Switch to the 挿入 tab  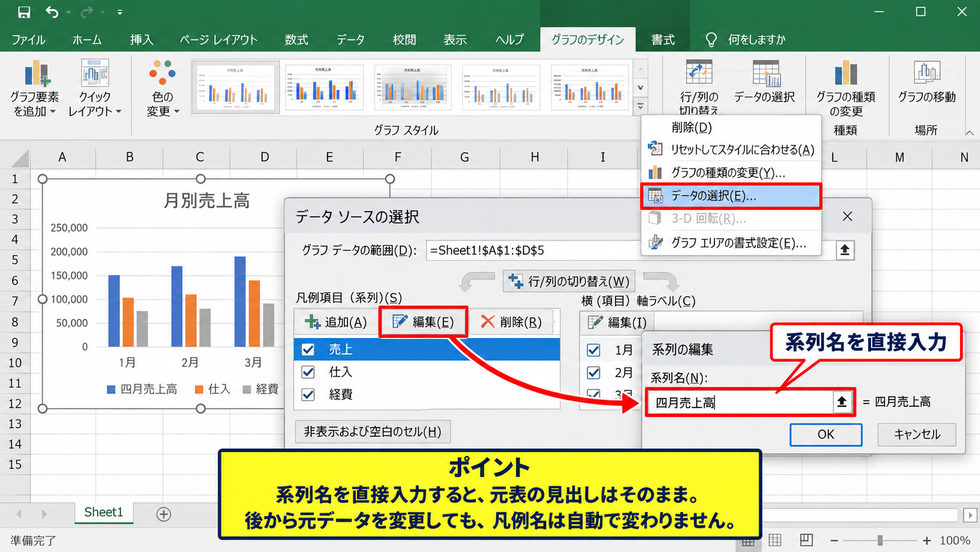point(141,40)
